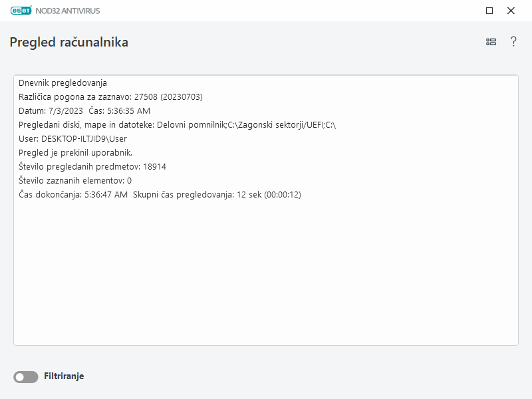Select the Dnevnik pregledovanja log header line
The height and width of the screenshot is (399, 532).
coord(63,83)
